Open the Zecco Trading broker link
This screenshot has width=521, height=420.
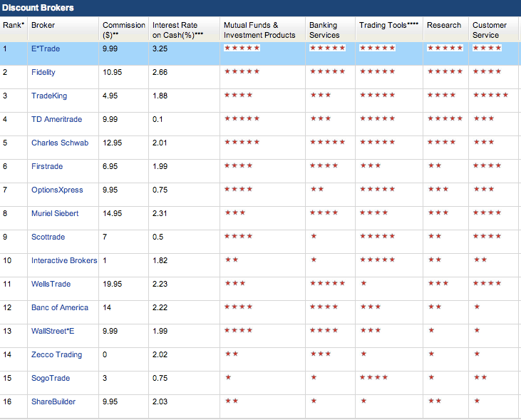click(x=56, y=355)
